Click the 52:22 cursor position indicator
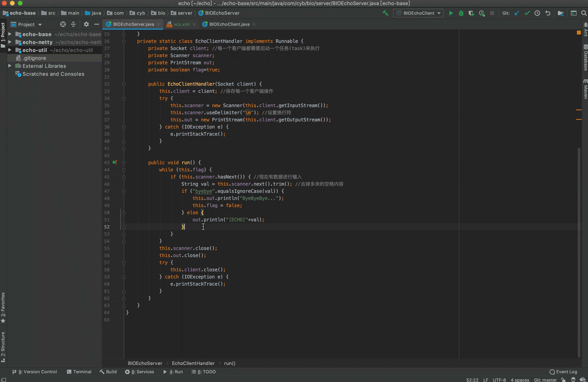588x382 pixels. pos(472,380)
